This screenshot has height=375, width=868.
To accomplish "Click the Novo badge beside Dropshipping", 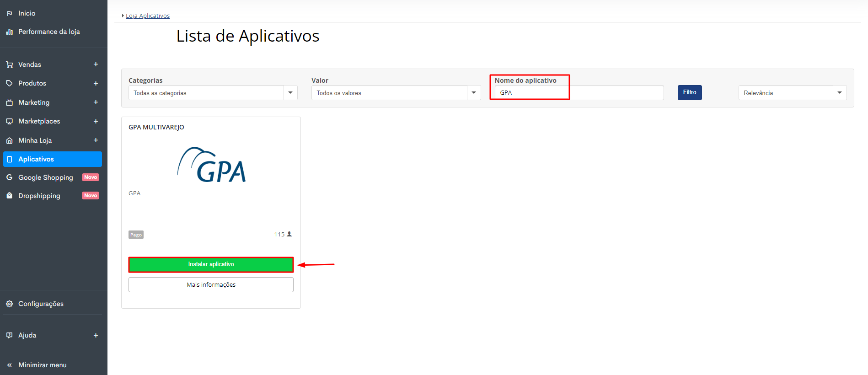I will tap(91, 195).
